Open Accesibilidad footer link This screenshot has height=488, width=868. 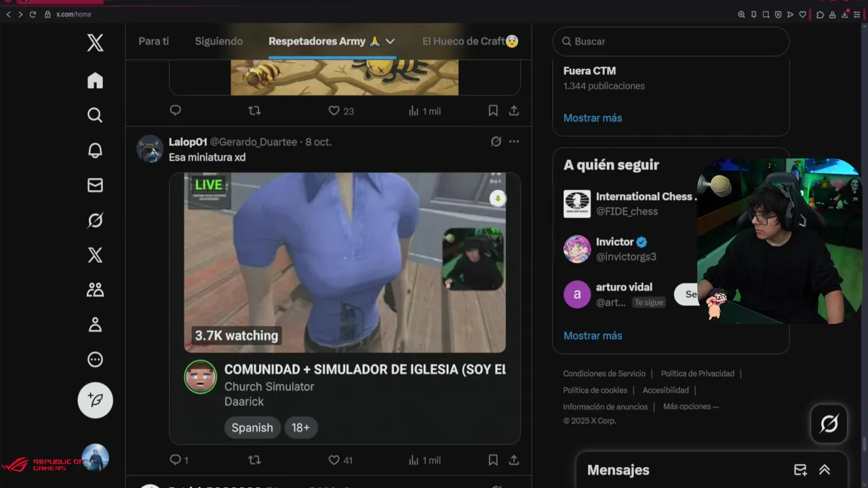(666, 390)
